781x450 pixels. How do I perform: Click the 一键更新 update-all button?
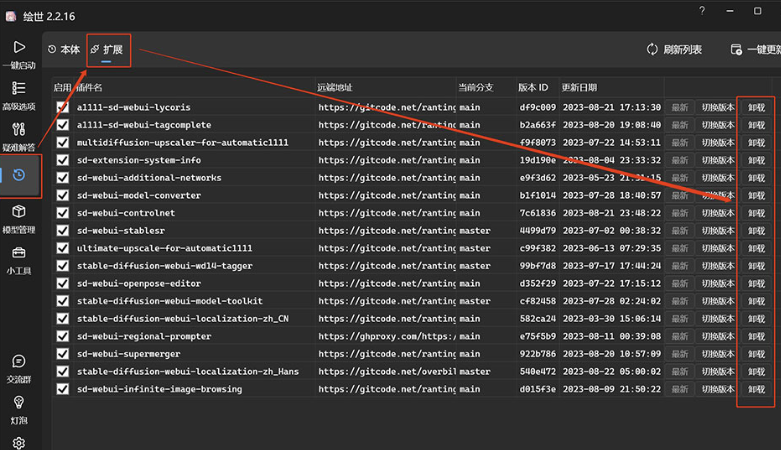(x=756, y=49)
